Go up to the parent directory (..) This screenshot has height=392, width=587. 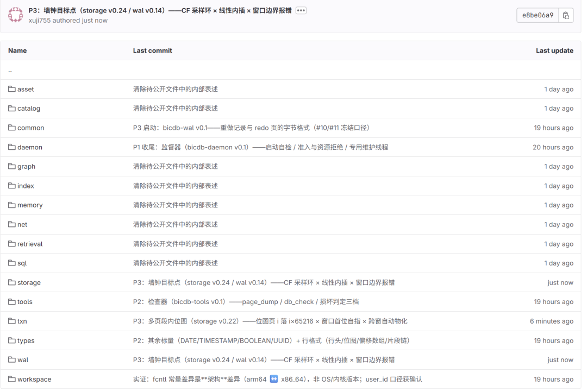click(x=10, y=70)
